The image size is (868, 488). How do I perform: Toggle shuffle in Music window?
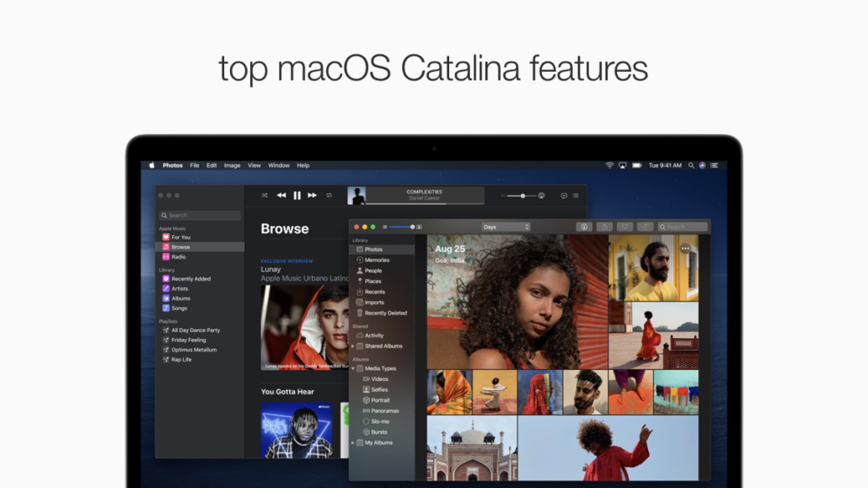click(x=265, y=196)
